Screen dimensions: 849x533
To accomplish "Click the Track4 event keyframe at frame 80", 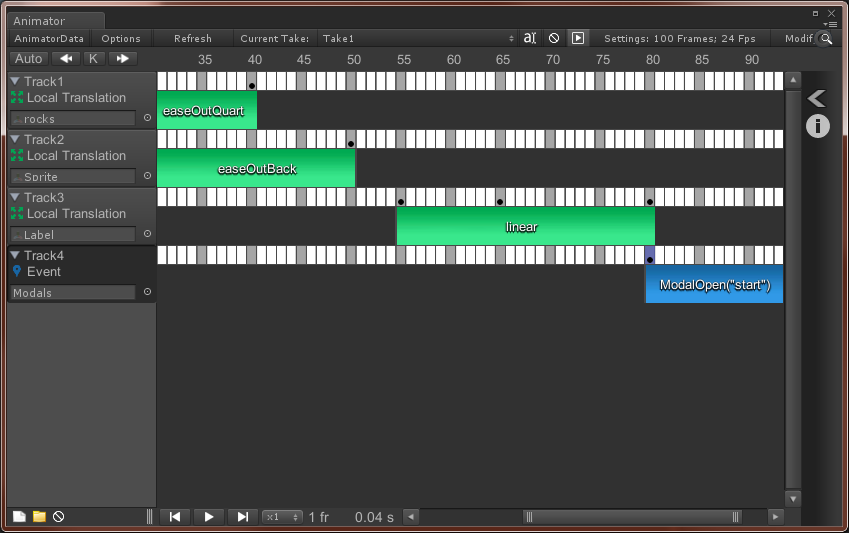I will (650, 259).
